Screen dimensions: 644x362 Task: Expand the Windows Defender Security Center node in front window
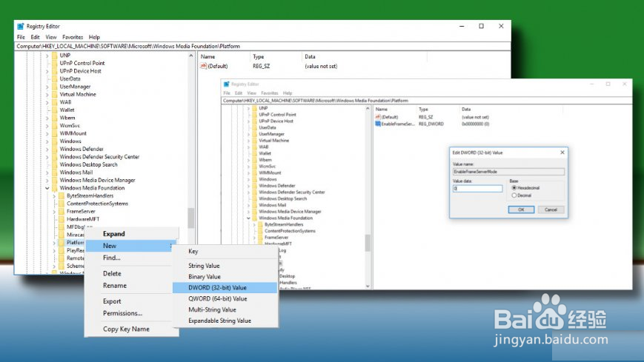point(47,157)
